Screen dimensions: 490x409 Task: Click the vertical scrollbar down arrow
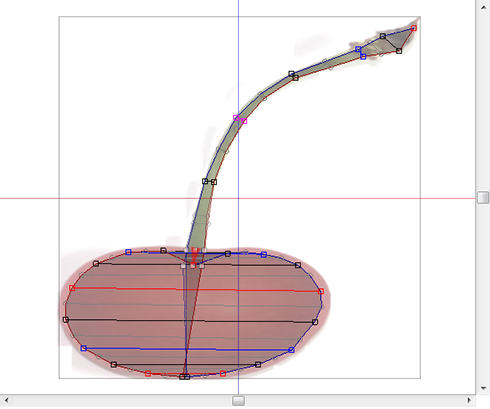pyautogui.click(x=483, y=388)
